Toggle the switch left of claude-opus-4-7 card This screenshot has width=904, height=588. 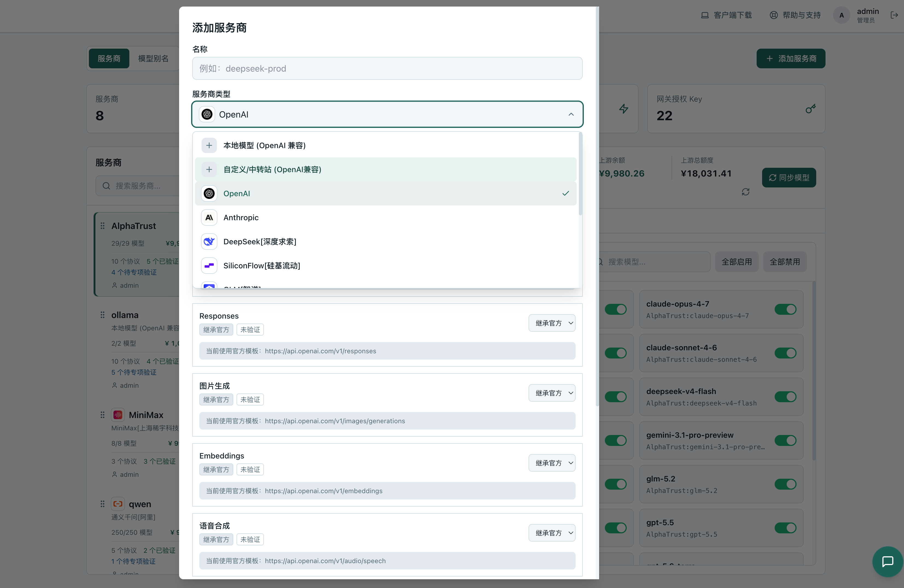point(616,309)
